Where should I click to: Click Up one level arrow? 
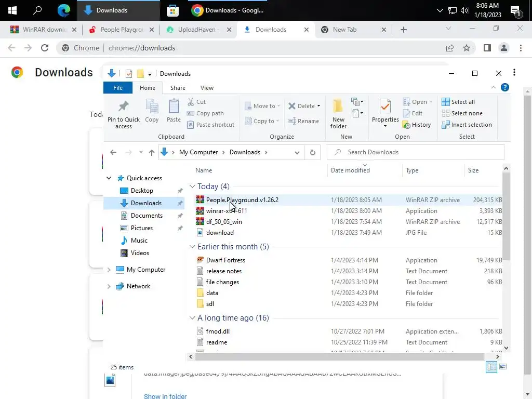coord(152,152)
